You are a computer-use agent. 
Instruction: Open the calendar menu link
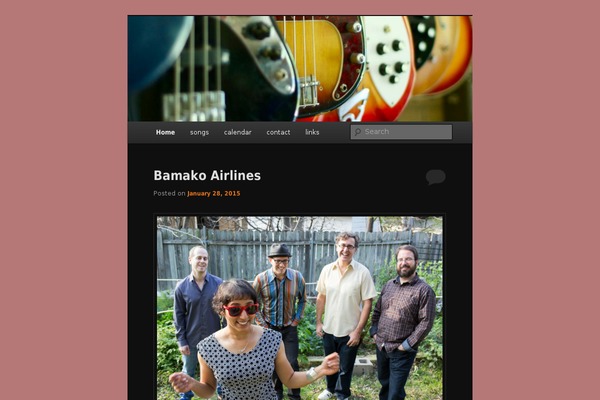238,132
